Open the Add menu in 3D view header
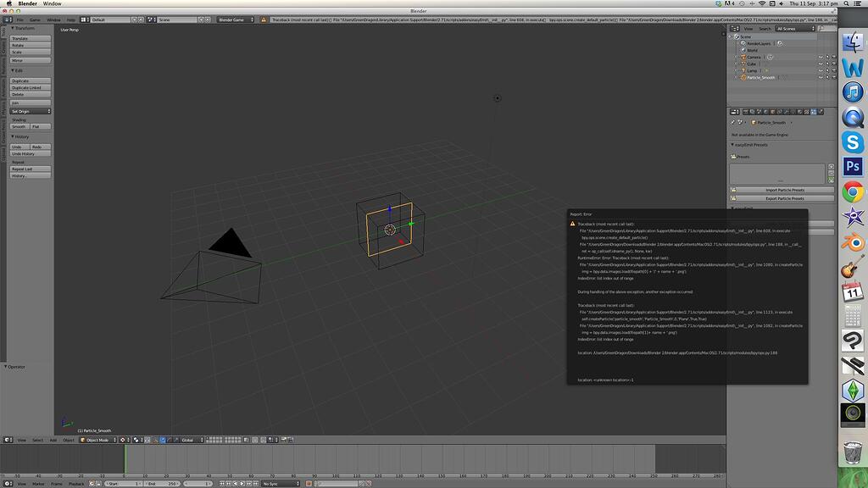The width and height of the screenshot is (868, 488). click(53, 440)
